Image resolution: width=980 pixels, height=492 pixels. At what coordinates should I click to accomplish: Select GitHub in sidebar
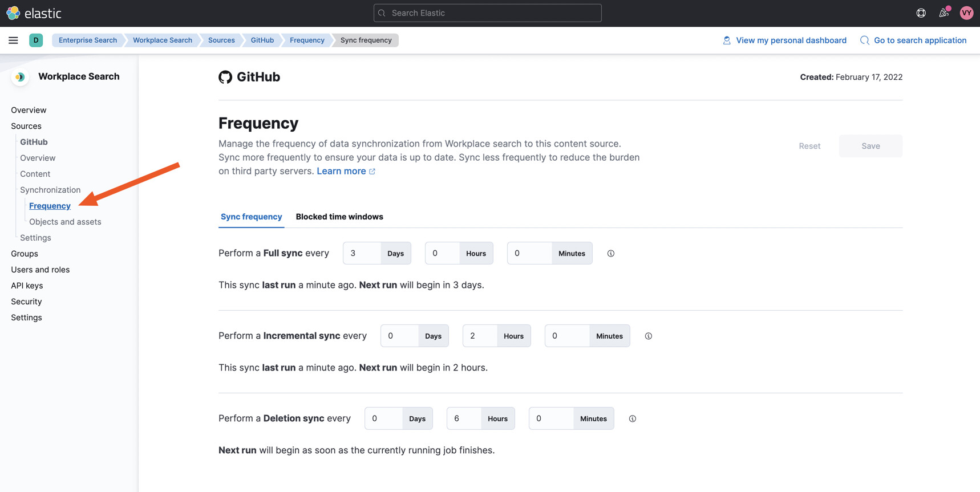[34, 142]
